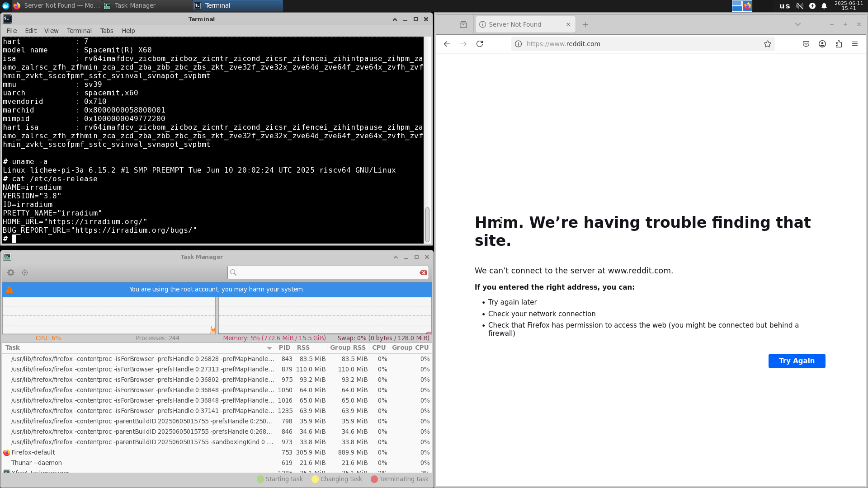
Task: Switch keyboard layout via 'us' indicator
Action: coord(784,6)
